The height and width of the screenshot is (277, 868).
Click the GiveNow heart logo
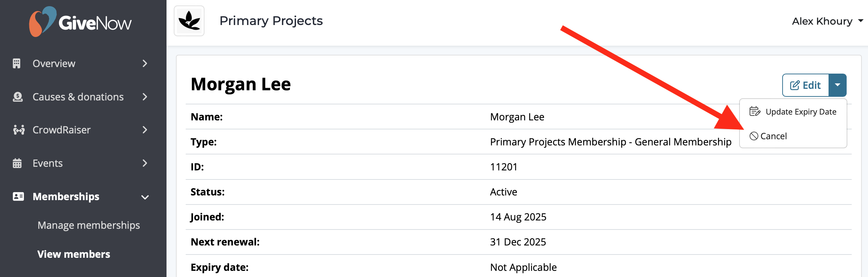click(43, 22)
